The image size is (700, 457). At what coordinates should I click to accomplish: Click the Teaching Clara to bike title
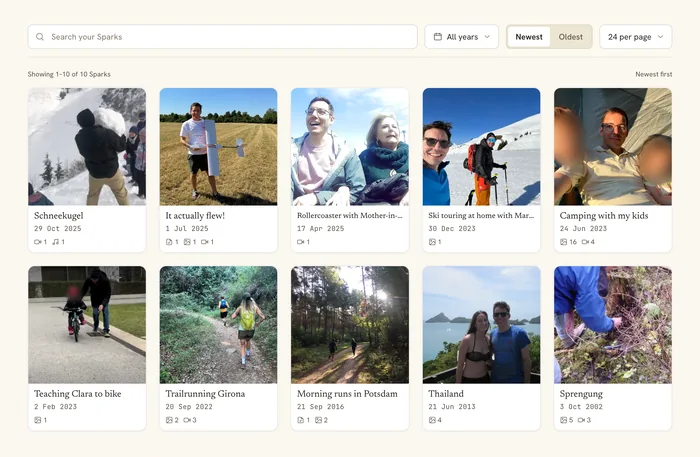tap(78, 394)
